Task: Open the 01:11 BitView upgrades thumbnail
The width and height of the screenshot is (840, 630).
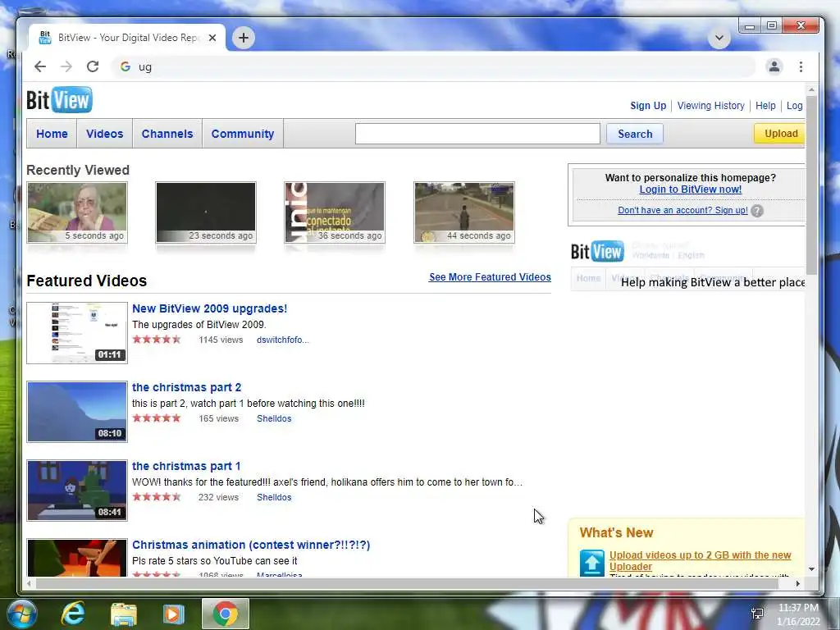Action: coord(77,333)
